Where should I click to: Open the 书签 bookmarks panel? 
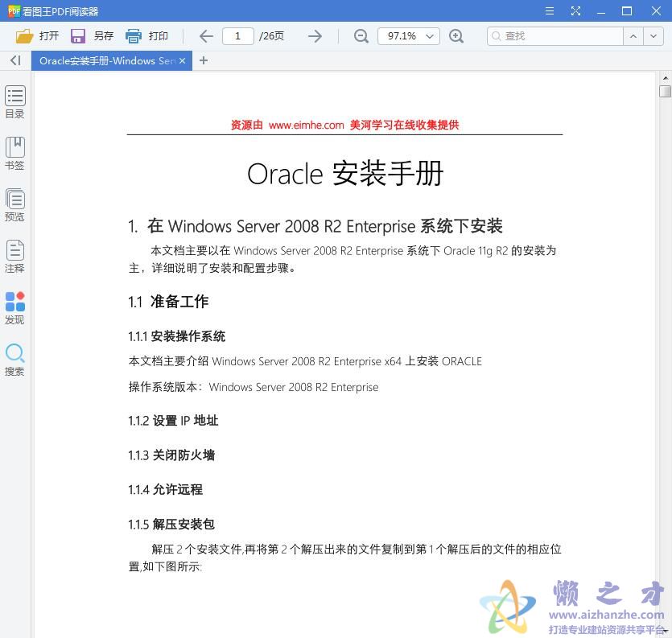[x=14, y=153]
